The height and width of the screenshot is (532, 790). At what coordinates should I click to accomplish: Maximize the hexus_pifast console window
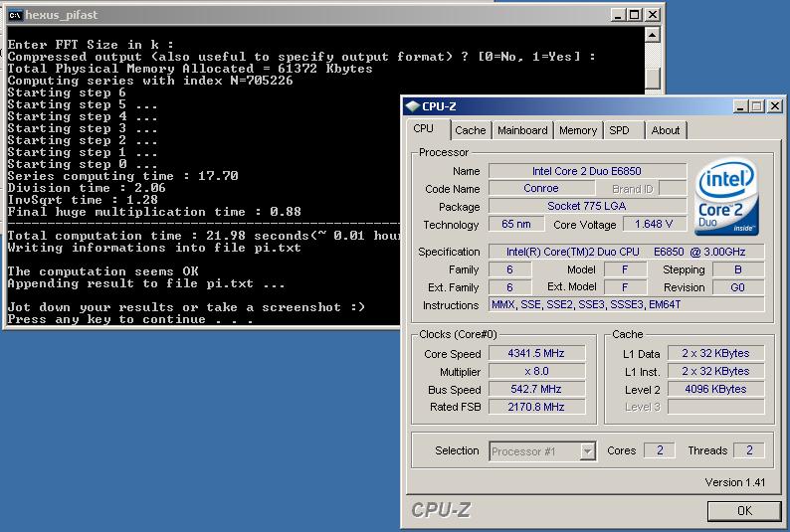(x=635, y=15)
